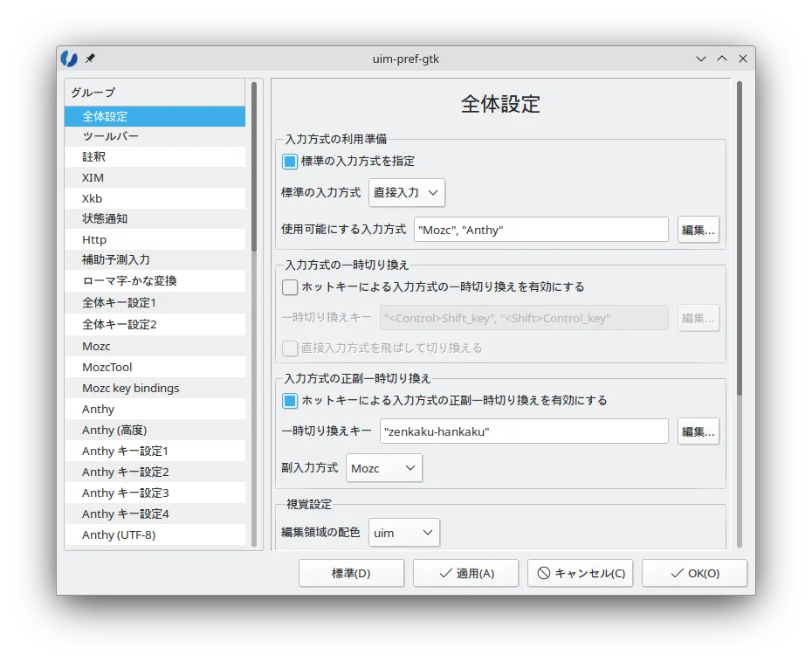Click the キャンセル(C) cancel button
This screenshot has height=662, width=812.
coord(580,573)
